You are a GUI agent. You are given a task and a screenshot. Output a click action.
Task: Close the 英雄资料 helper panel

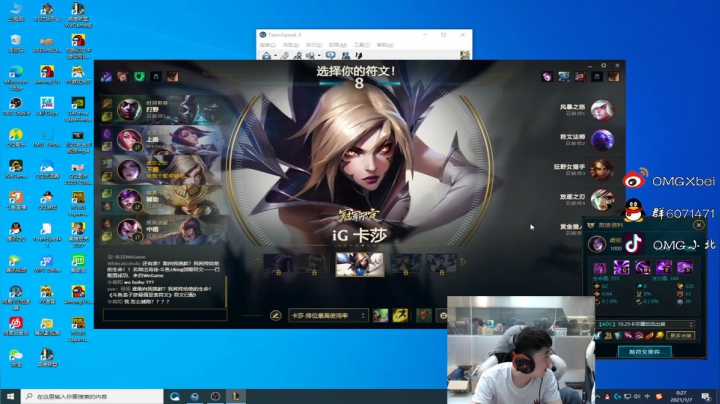pos(698,225)
